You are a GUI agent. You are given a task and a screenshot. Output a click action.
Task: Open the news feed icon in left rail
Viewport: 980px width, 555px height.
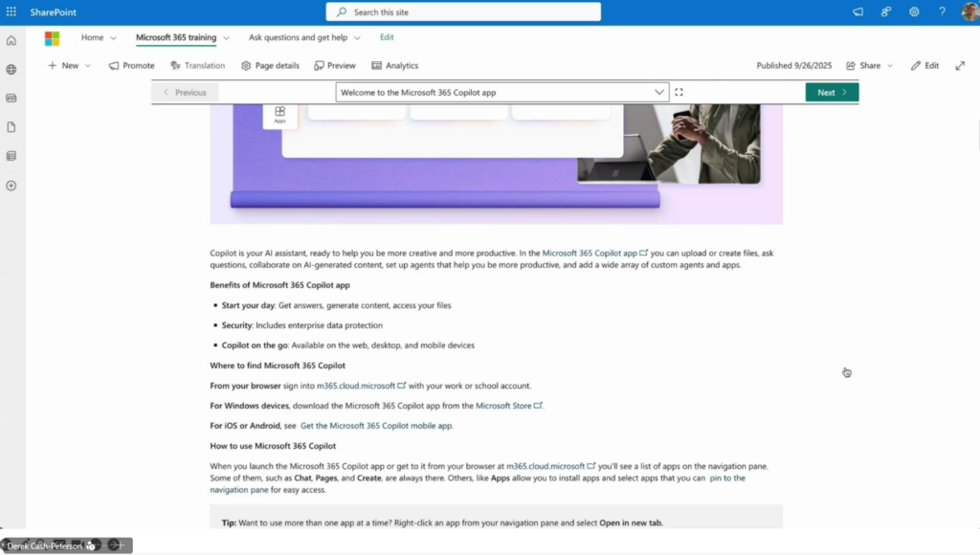(11, 99)
